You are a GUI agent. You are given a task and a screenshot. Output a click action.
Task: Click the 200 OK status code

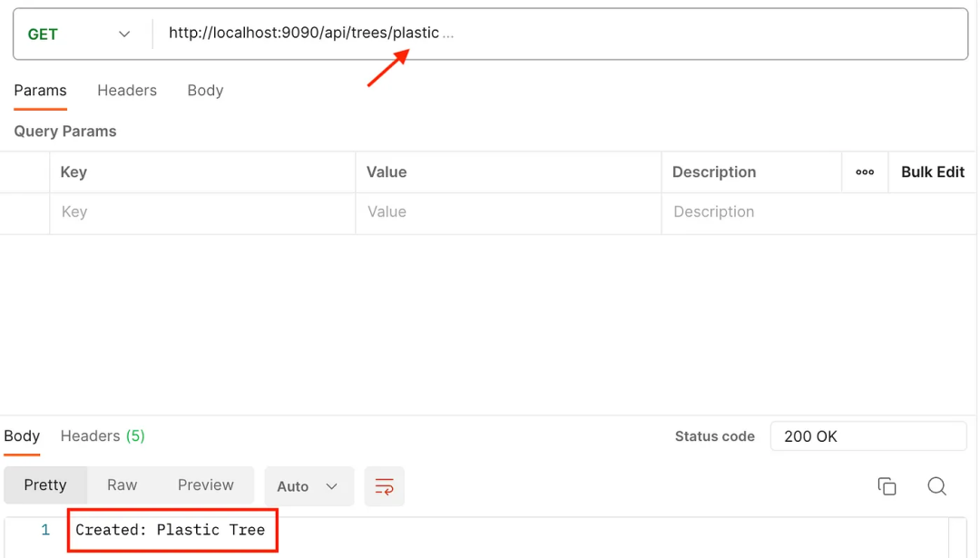click(x=868, y=436)
